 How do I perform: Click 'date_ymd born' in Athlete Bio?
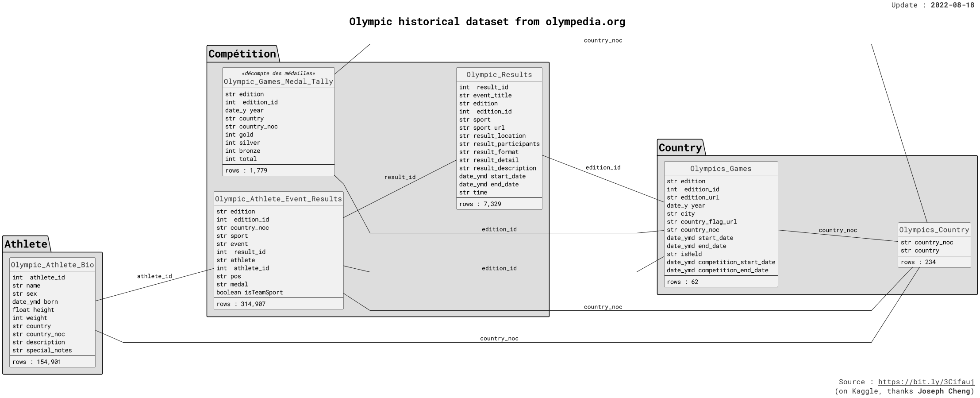point(35,302)
